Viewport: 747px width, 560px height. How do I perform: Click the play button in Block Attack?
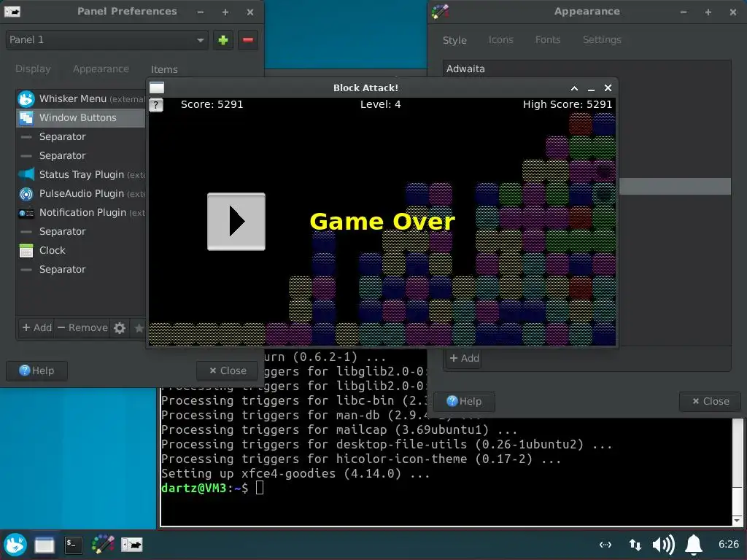[236, 222]
